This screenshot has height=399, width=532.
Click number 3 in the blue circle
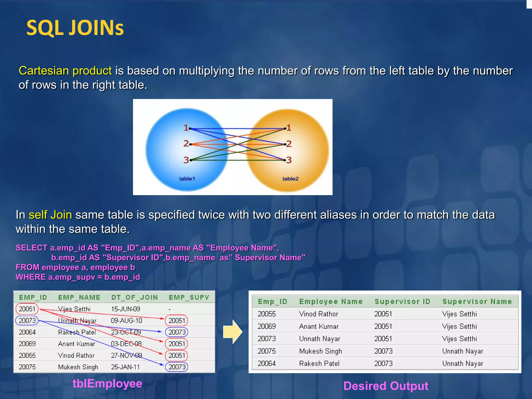coord(186,160)
